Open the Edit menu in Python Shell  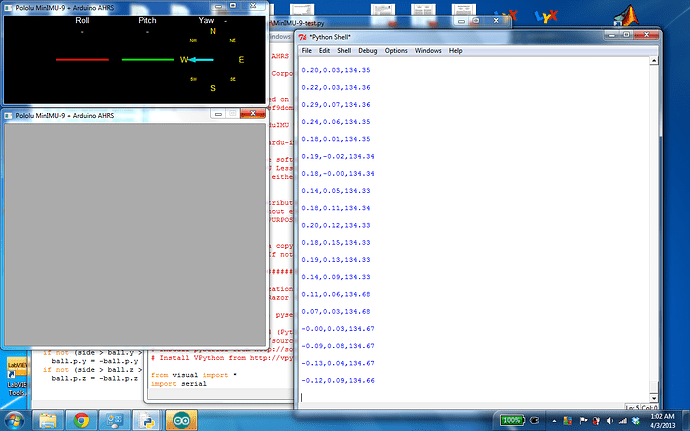pyautogui.click(x=325, y=50)
